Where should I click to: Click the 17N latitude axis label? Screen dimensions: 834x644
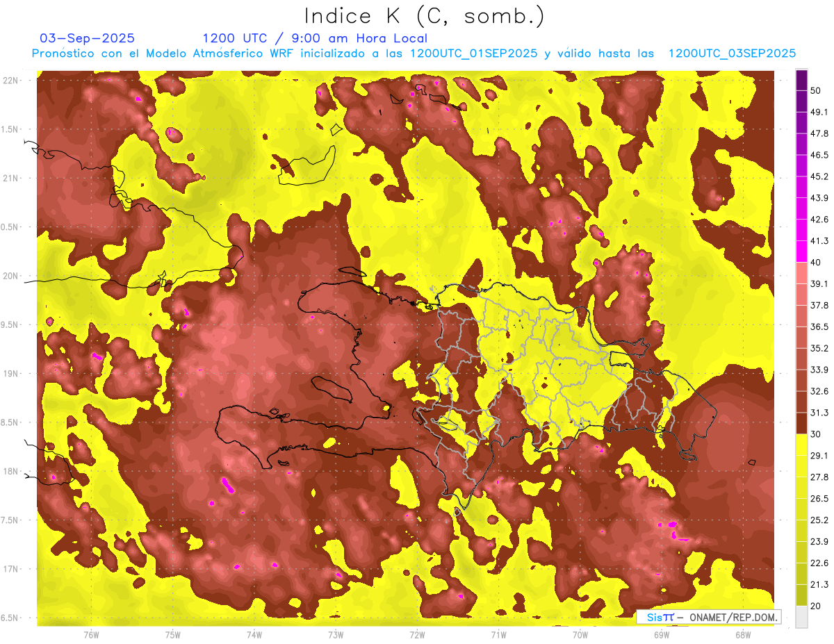pyautogui.click(x=11, y=569)
